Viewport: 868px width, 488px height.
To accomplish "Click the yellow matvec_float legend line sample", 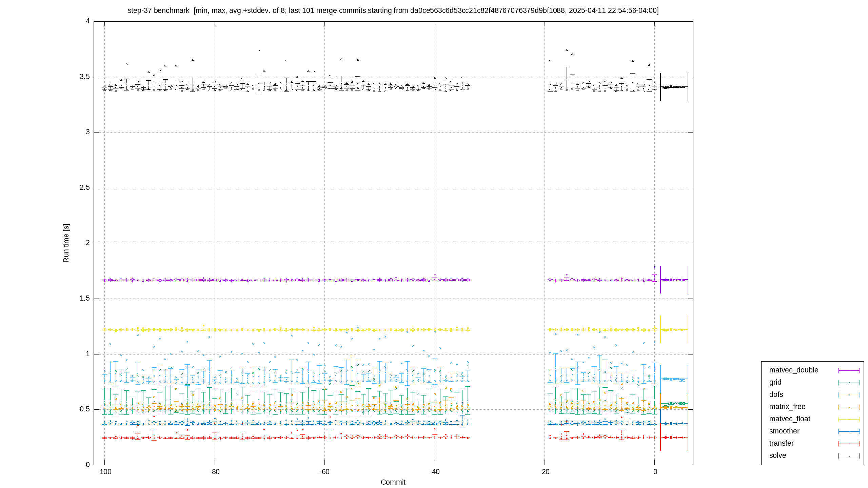I will pyautogui.click(x=849, y=419).
